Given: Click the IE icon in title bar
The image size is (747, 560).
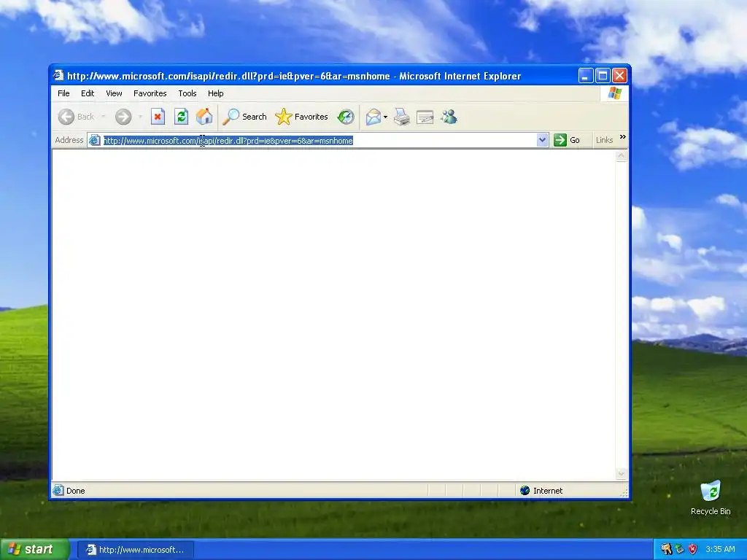Looking at the screenshot, I should (58, 75).
